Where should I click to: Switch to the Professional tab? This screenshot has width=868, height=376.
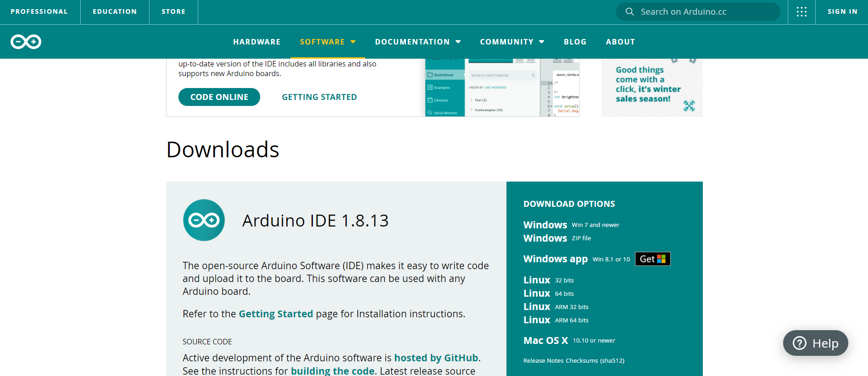coord(39,12)
